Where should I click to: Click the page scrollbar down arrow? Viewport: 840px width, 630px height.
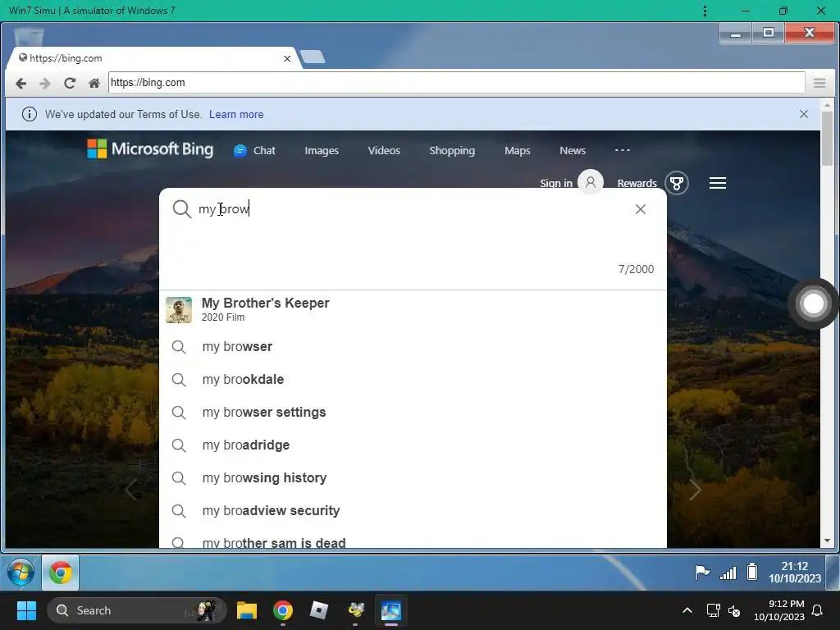(x=827, y=541)
